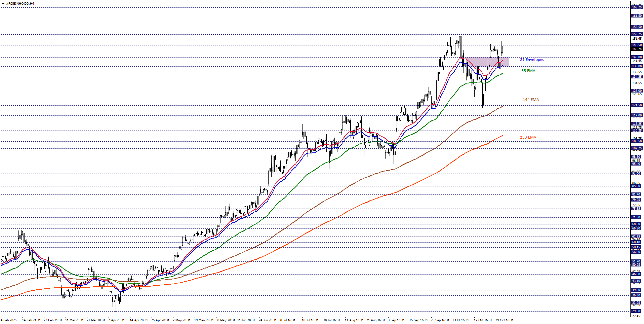Image resolution: width=644 pixels, height=324 pixels.
Task: Select the brown 144 EMA label
Action: tap(530, 100)
